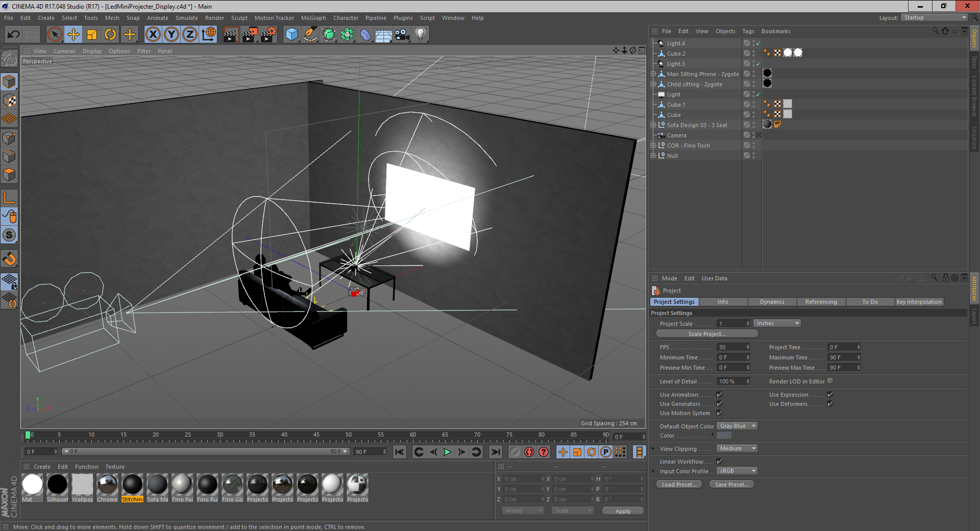Toggle the Use Deformers checkbox

pos(830,404)
